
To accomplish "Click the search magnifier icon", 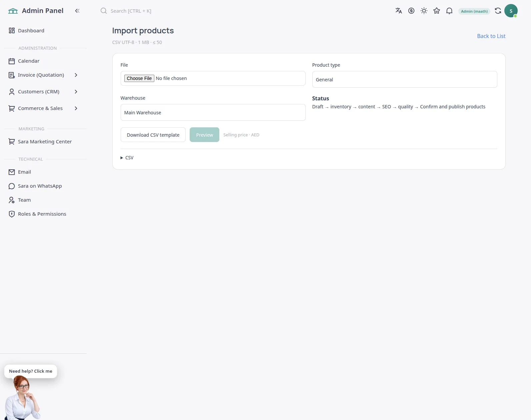I will tap(104, 11).
